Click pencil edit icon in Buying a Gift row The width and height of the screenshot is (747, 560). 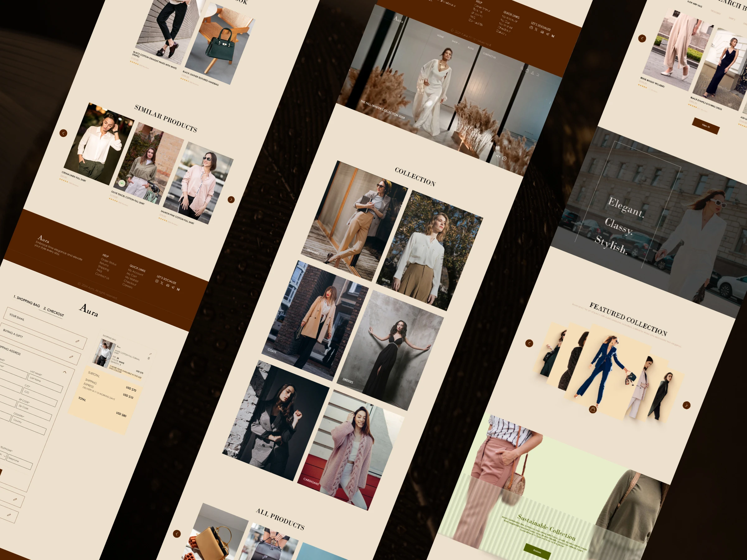(x=77, y=341)
